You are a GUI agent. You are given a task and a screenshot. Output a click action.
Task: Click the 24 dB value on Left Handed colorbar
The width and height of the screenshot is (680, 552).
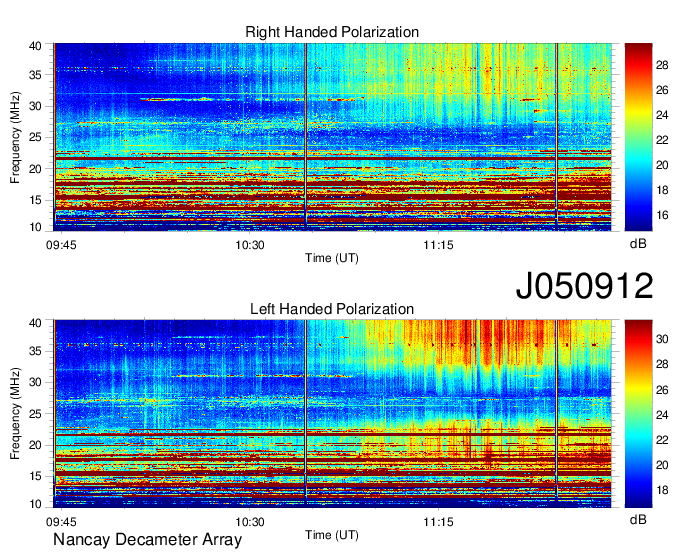[x=662, y=415]
